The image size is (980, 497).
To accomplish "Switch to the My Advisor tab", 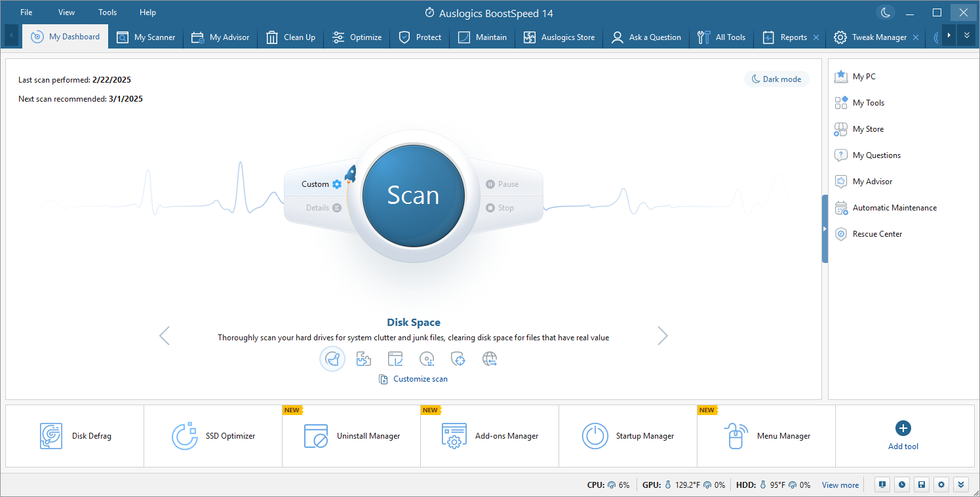I will (x=220, y=37).
